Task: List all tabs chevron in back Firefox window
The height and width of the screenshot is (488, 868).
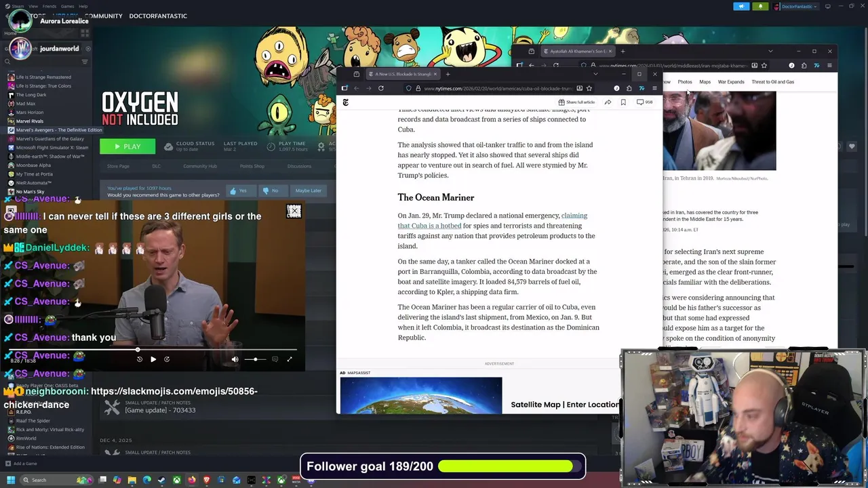Action: pyautogui.click(x=770, y=52)
